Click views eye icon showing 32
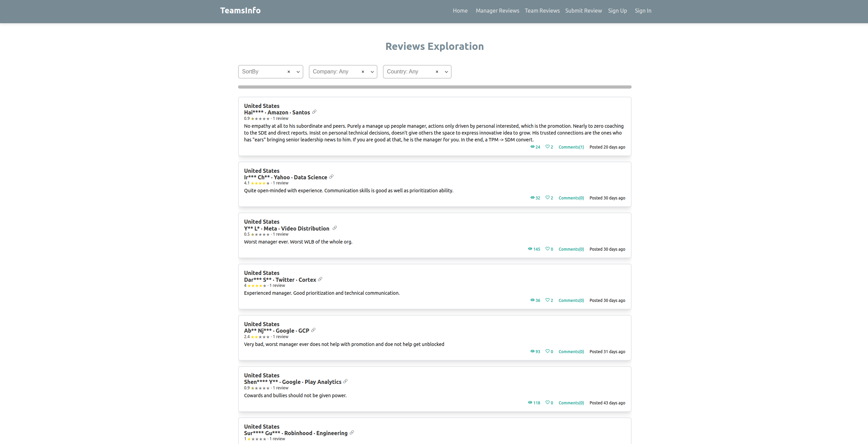This screenshot has width=868, height=444. point(532,198)
